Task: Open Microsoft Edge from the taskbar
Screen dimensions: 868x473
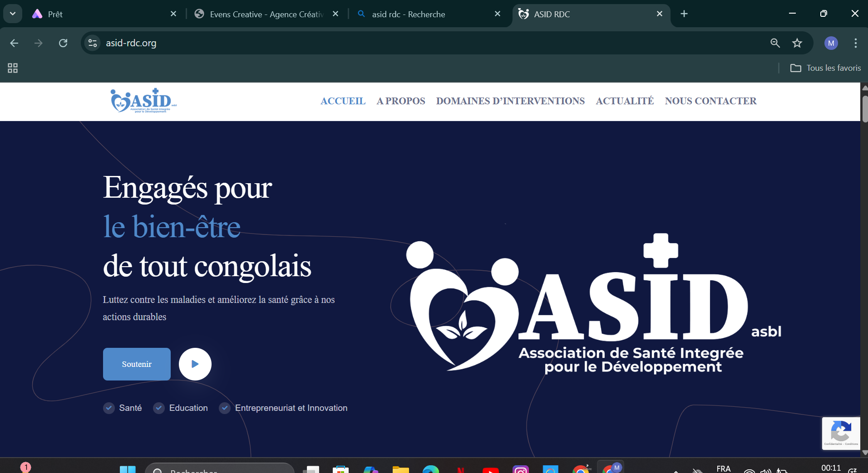Action: pos(431,469)
